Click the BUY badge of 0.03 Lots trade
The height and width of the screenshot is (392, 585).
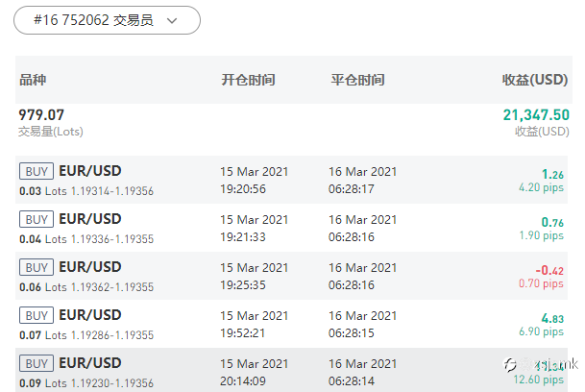click(37, 171)
